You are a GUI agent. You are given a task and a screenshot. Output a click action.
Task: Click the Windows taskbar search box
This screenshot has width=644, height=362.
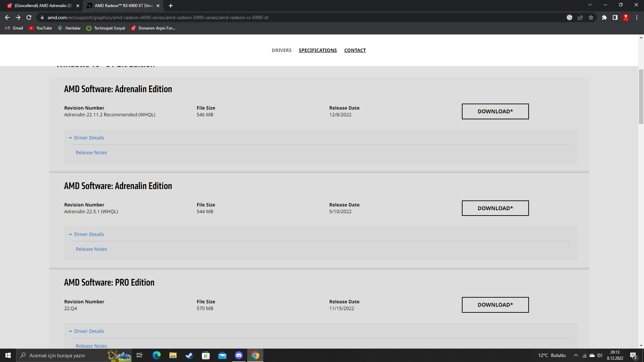point(64,355)
